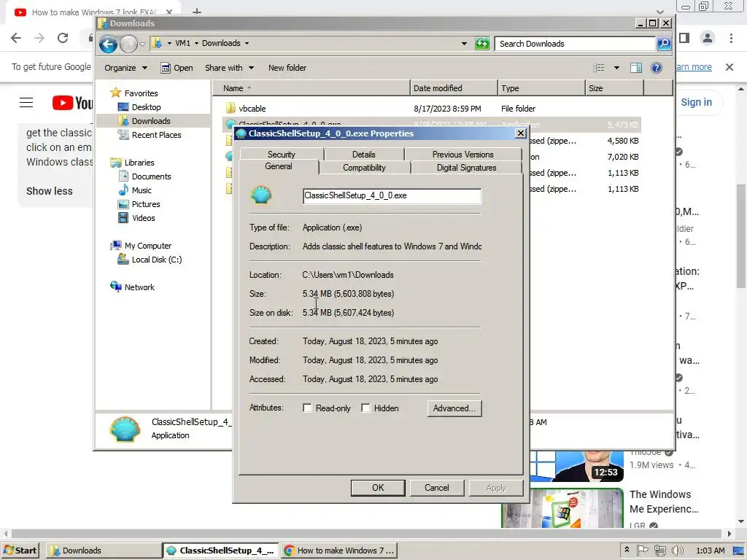The height and width of the screenshot is (560, 747).
Task: Click Chrome page horizontal scrollbar
Action: (x=366, y=533)
